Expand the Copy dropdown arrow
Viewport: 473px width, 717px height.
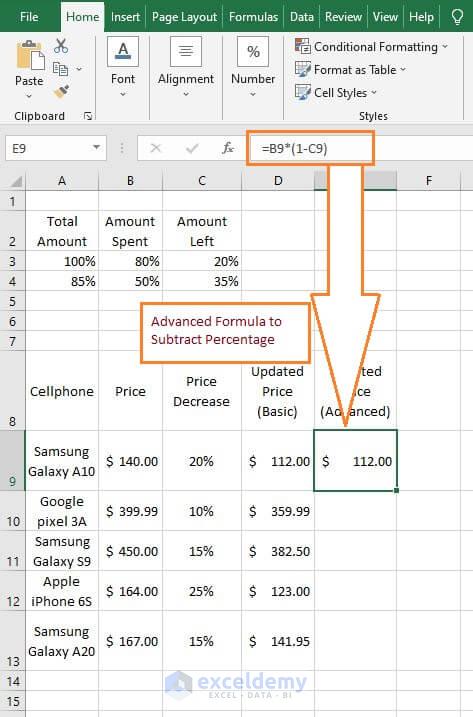coord(79,69)
